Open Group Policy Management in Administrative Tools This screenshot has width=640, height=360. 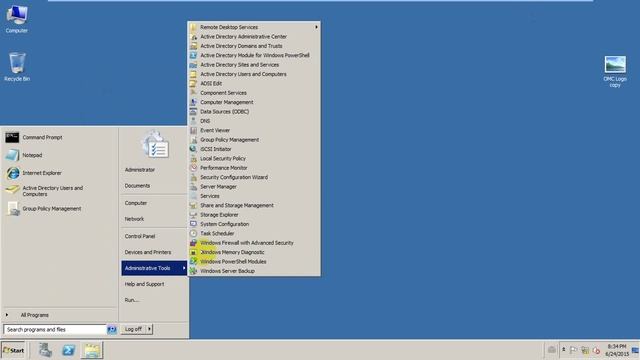tap(254, 140)
